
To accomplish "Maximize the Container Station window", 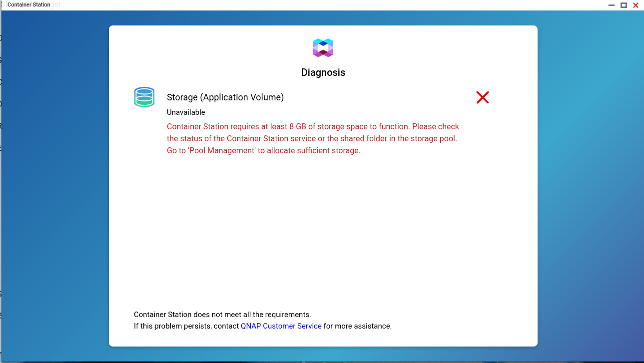I will click(x=624, y=5).
